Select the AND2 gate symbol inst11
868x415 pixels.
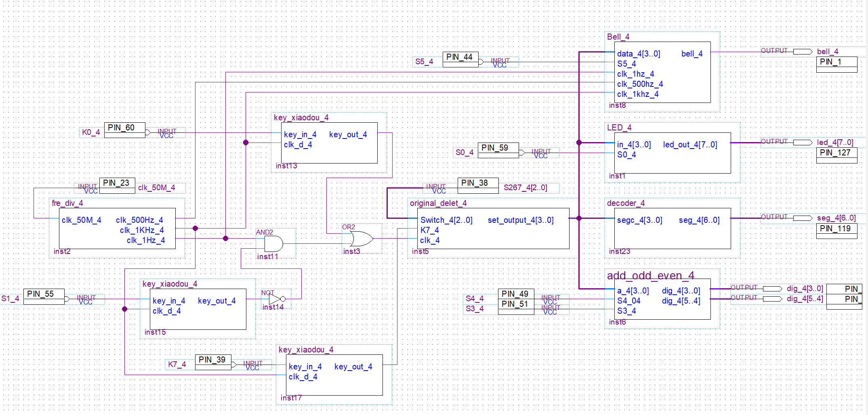(273, 243)
